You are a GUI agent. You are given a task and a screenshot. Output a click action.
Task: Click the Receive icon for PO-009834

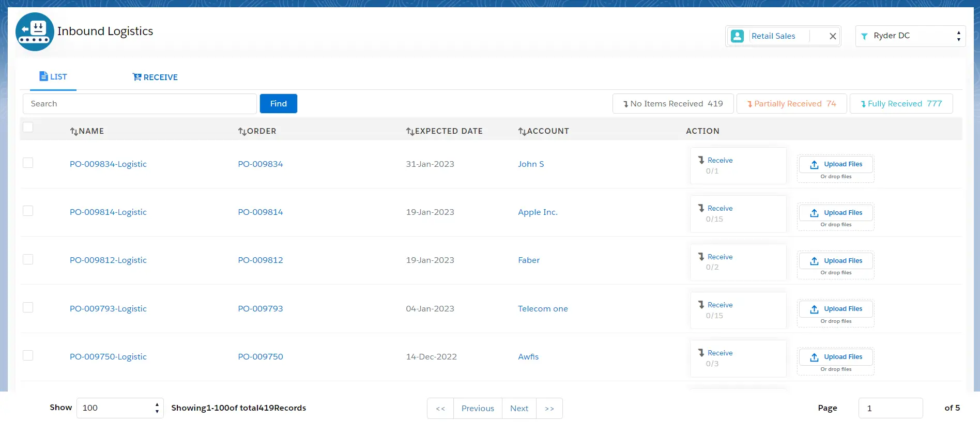[701, 160]
